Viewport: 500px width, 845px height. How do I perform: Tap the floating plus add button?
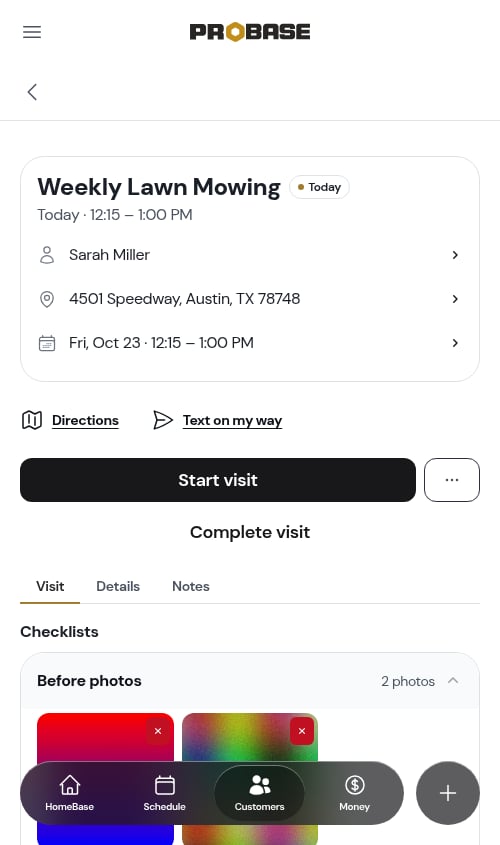click(448, 793)
